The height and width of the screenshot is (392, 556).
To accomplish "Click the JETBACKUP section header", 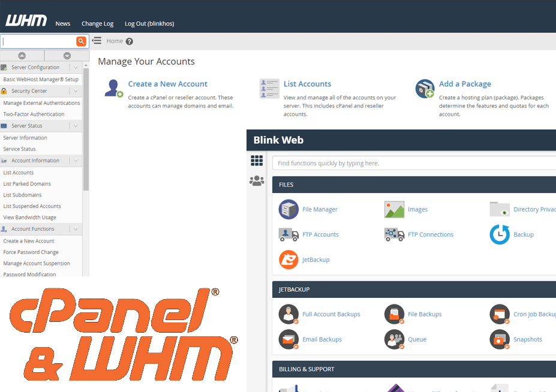I will [x=414, y=290].
